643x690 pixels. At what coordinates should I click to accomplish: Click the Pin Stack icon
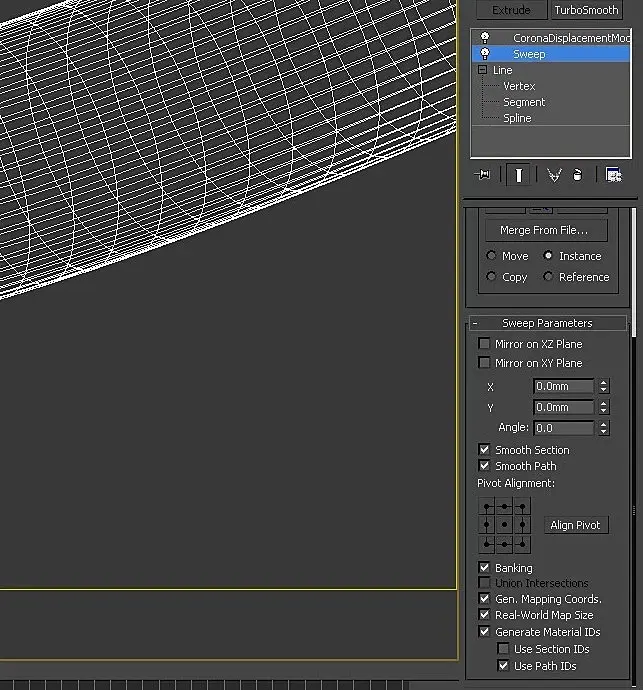pyautogui.click(x=484, y=175)
